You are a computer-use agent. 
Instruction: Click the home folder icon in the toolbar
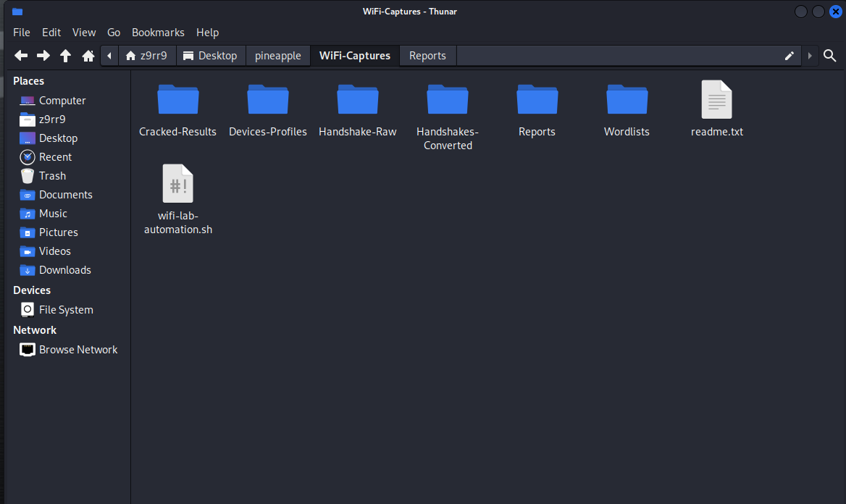click(x=88, y=55)
